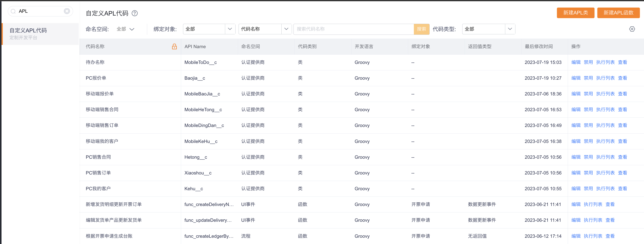The height and width of the screenshot is (244, 644).
Task: Click 新建APL函数 button
Action: click(618, 13)
